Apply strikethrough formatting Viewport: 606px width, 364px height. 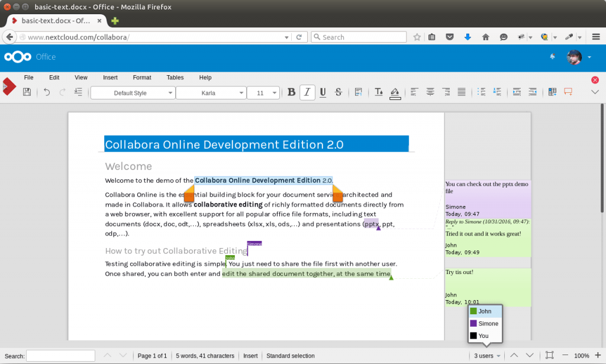pyautogui.click(x=338, y=92)
